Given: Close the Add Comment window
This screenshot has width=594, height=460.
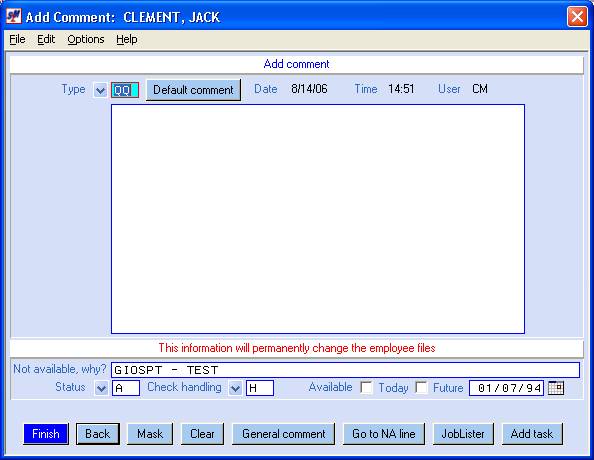Looking at the screenshot, I should (x=577, y=17).
